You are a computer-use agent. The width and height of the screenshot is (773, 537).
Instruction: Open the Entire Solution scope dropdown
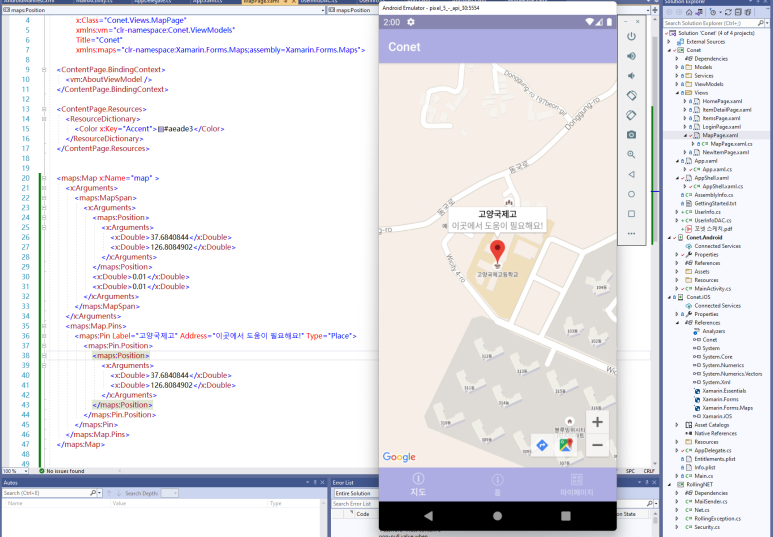click(x=356, y=493)
